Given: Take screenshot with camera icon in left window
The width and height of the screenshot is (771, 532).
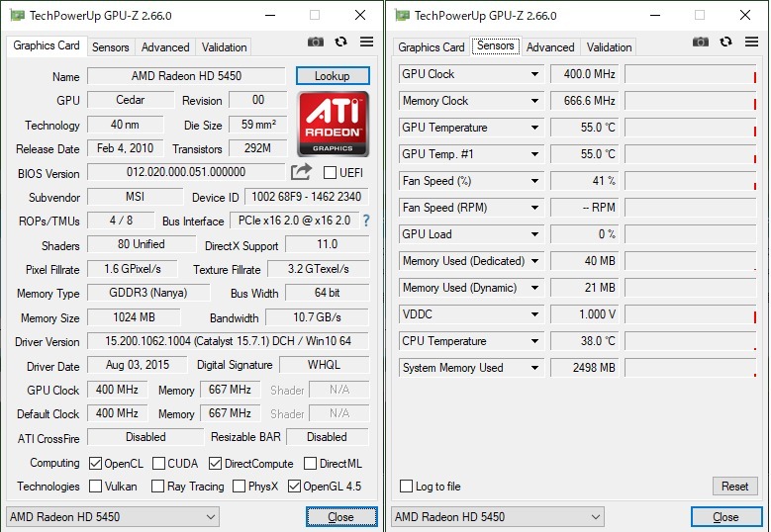Looking at the screenshot, I should tap(315, 43).
